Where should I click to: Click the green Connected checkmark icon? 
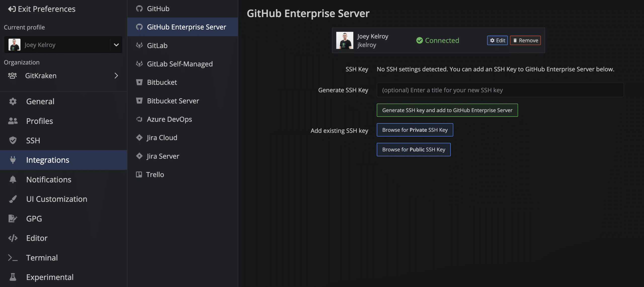(x=419, y=40)
